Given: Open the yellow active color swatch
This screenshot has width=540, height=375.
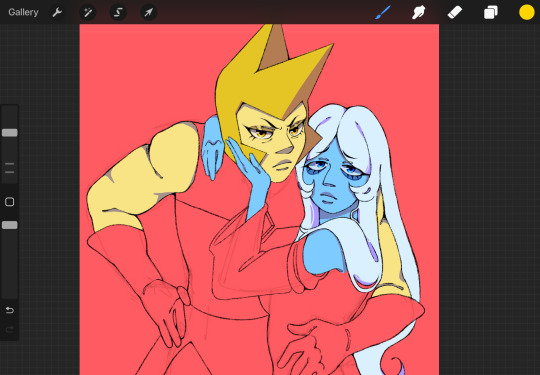Looking at the screenshot, I should pos(527,12).
